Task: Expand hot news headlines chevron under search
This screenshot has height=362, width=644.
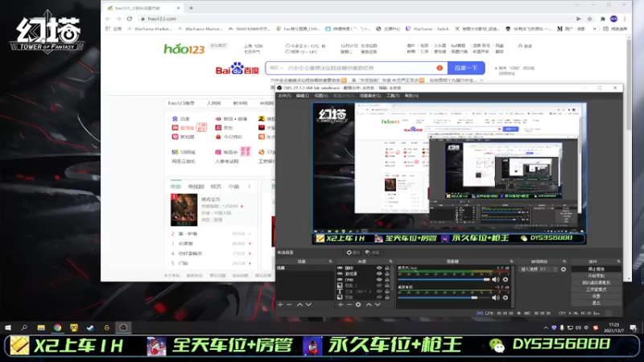Action: [x=481, y=80]
